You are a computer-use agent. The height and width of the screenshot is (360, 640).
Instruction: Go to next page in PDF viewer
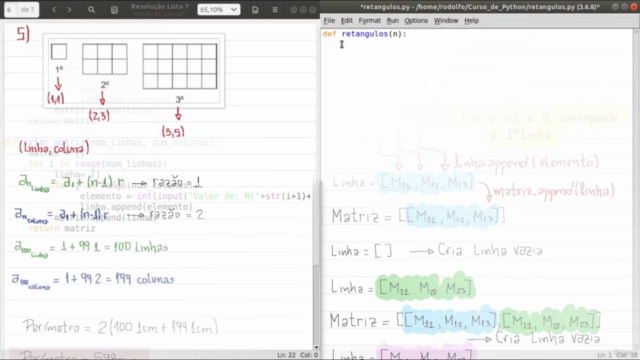pos(69,9)
